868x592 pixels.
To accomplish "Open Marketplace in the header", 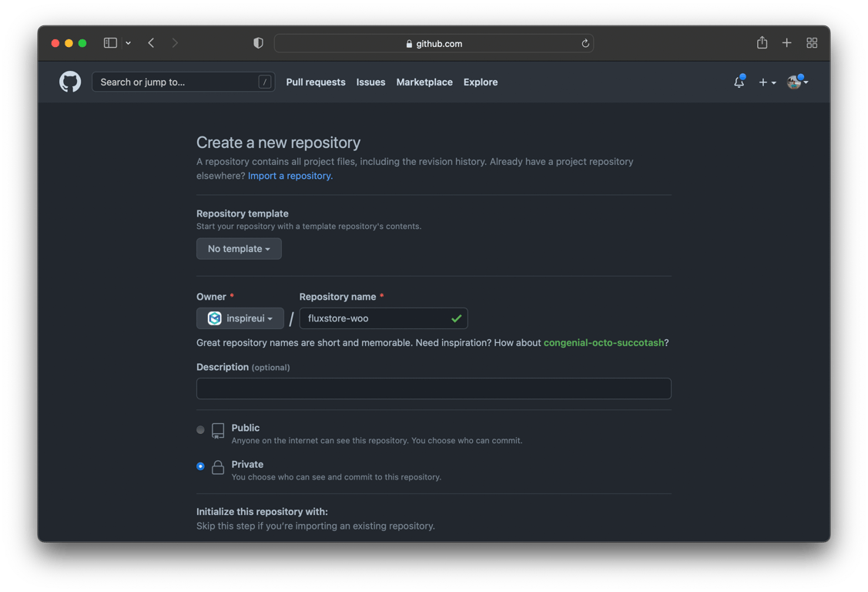I will (x=424, y=82).
